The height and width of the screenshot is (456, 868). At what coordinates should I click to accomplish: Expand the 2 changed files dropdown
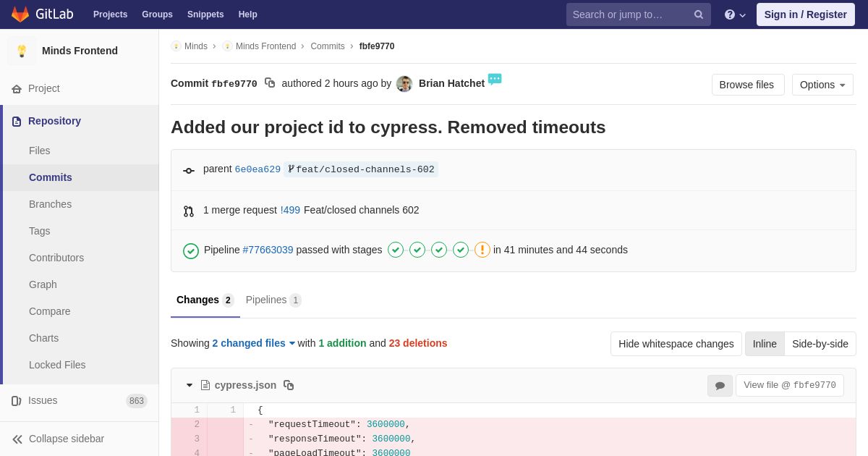point(254,343)
